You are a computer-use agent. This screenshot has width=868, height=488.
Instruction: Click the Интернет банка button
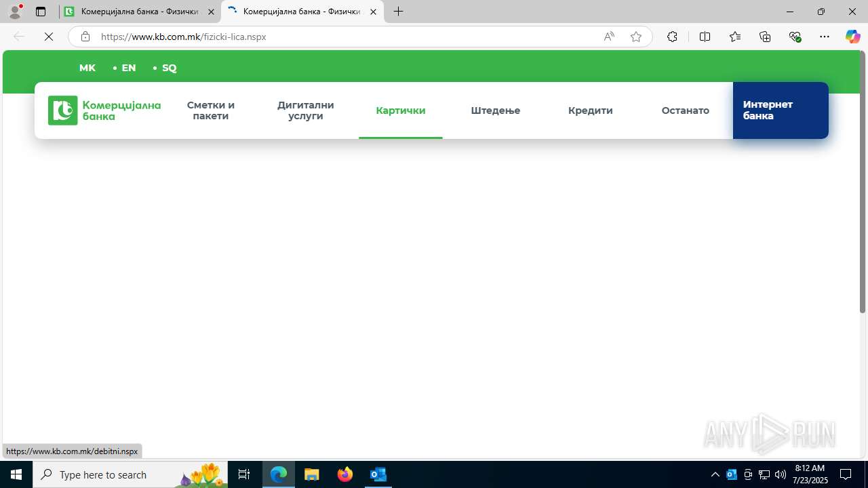point(781,110)
